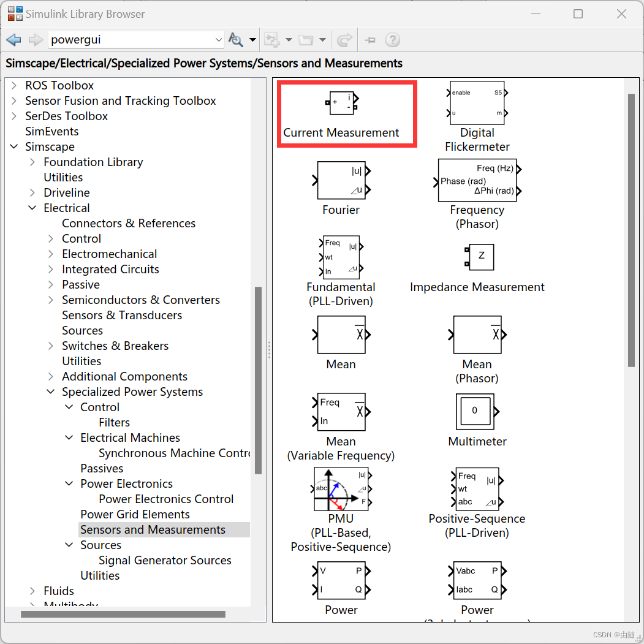Select the Impedance Measurement block

pyautogui.click(x=479, y=257)
